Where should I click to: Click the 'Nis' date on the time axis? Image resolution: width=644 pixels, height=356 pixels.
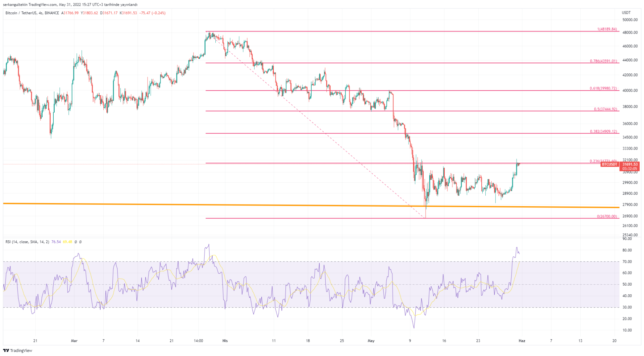click(x=225, y=341)
